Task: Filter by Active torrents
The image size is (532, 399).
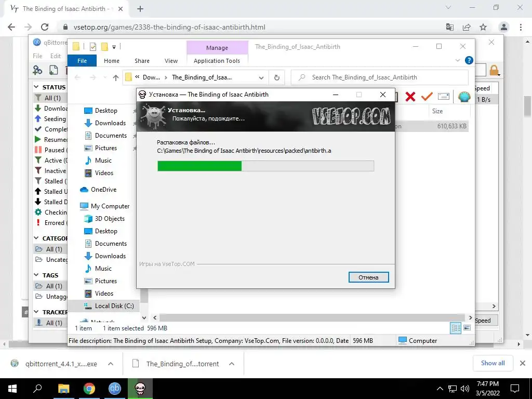Action: 51,161
